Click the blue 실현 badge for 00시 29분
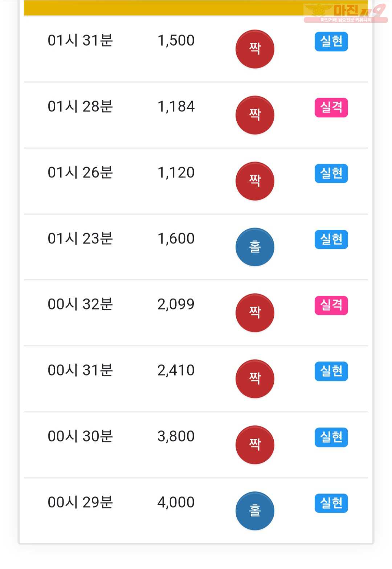This screenshot has width=392, height=569. (x=331, y=503)
